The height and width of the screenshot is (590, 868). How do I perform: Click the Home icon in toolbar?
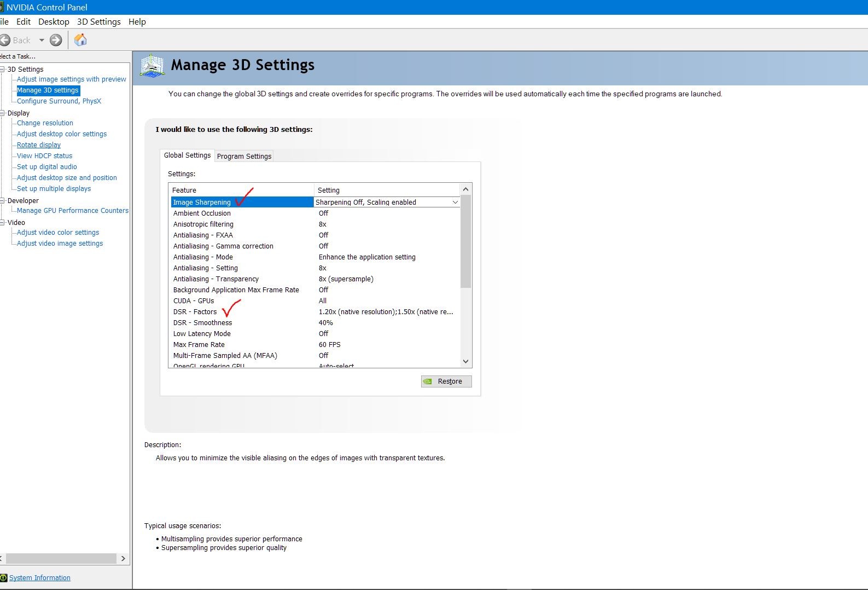pyautogui.click(x=80, y=40)
